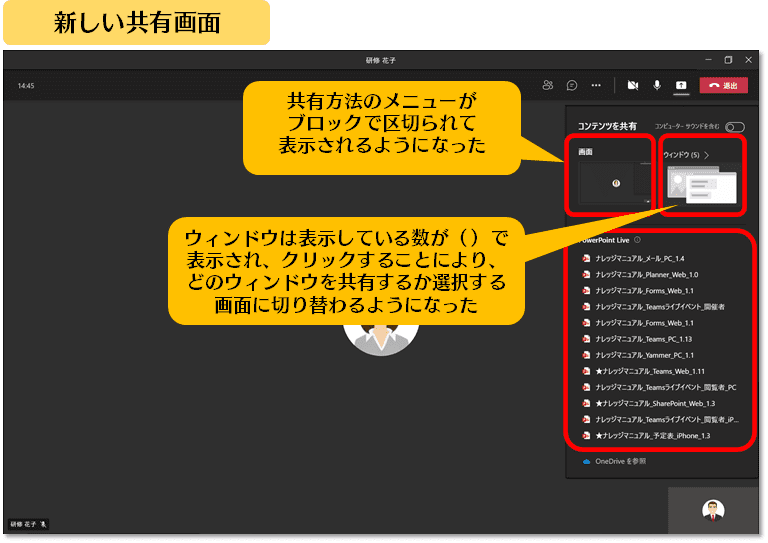The width and height of the screenshot is (768, 543).
Task: Click PowerPoint icon beside Teams_PC_1.13
Action: click(586, 339)
